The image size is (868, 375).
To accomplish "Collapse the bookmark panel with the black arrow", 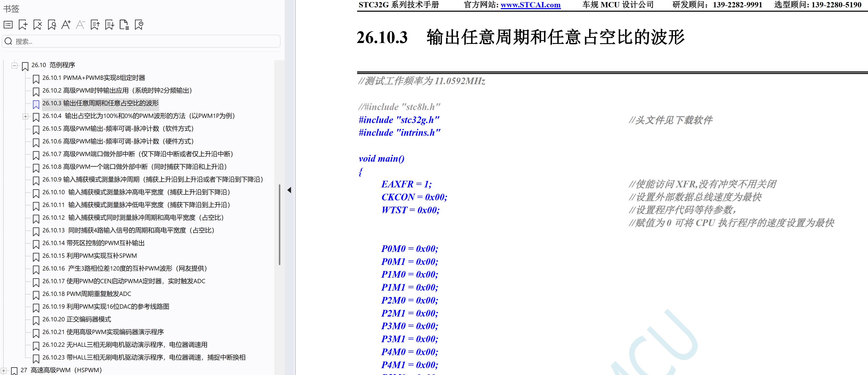I will [289, 190].
